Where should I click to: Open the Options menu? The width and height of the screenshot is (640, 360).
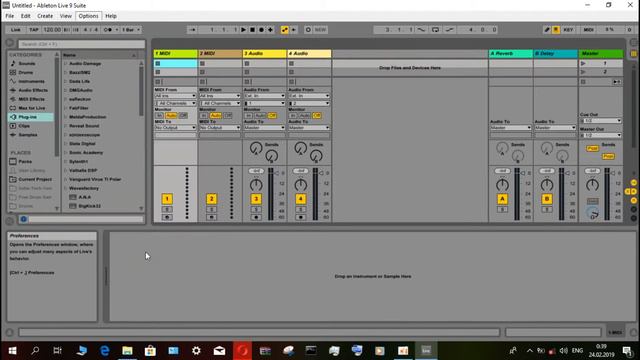[89, 16]
